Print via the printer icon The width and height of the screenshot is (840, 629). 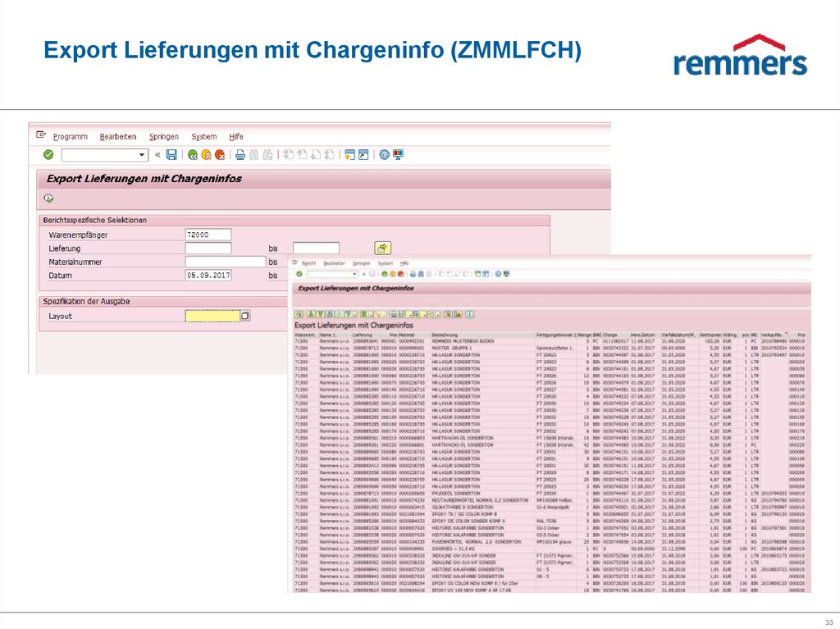click(240, 154)
